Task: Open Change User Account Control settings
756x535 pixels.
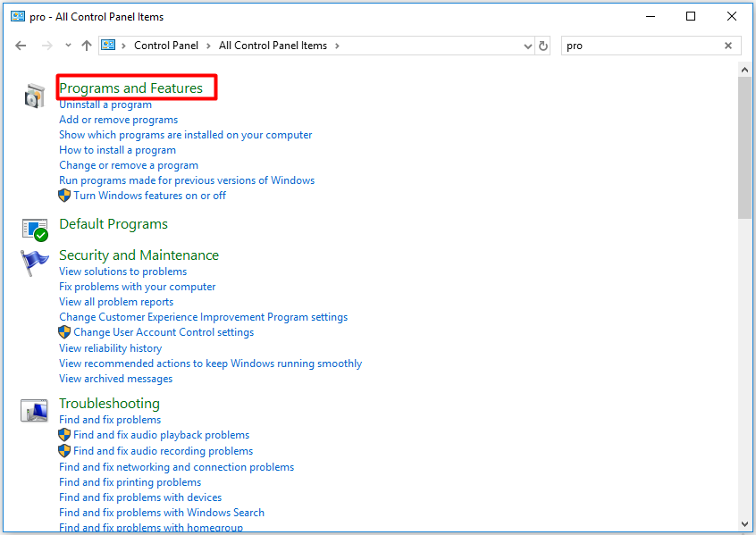Action: [x=164, y=332]
